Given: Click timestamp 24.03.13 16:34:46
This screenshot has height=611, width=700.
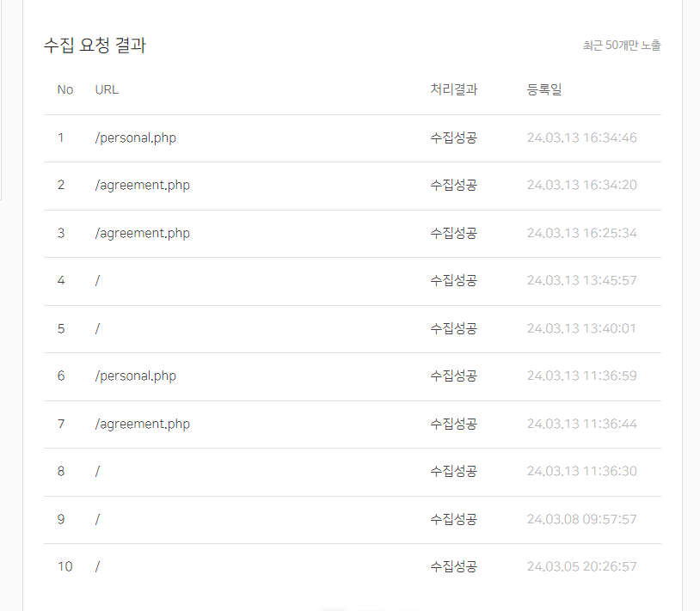Looking at the screenshot, I should (x=581, y=137).
